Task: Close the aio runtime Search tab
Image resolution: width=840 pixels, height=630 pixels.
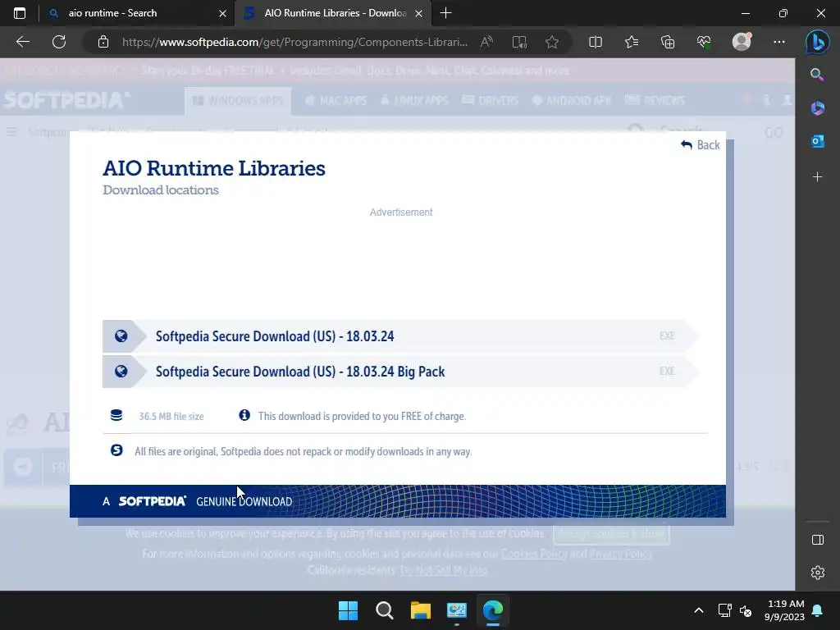Action: (x=222, y=13)
